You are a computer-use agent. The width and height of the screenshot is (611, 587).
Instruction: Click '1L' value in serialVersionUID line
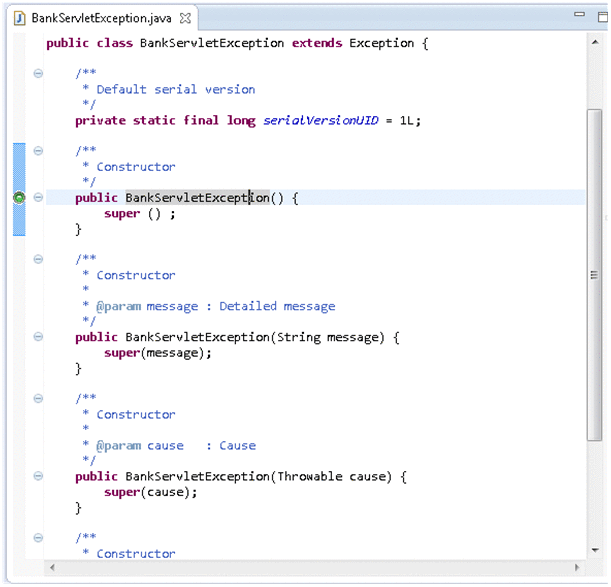tap(406, 120)
